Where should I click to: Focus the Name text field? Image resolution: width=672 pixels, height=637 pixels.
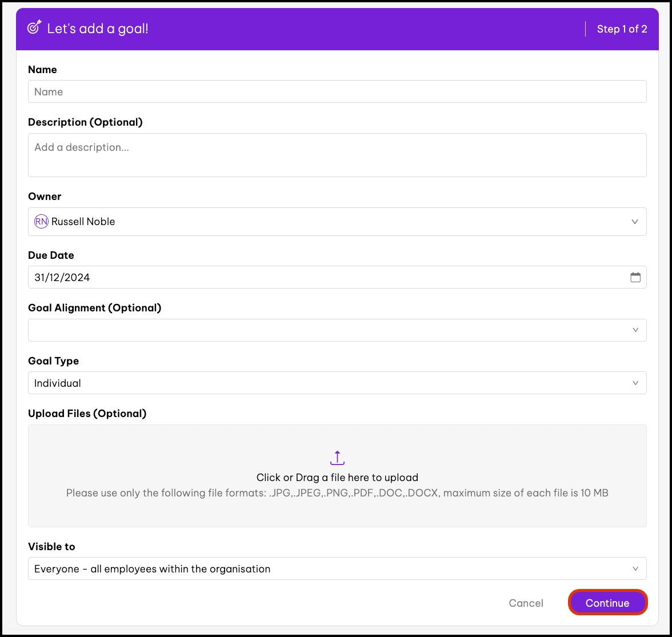[337, 91]
